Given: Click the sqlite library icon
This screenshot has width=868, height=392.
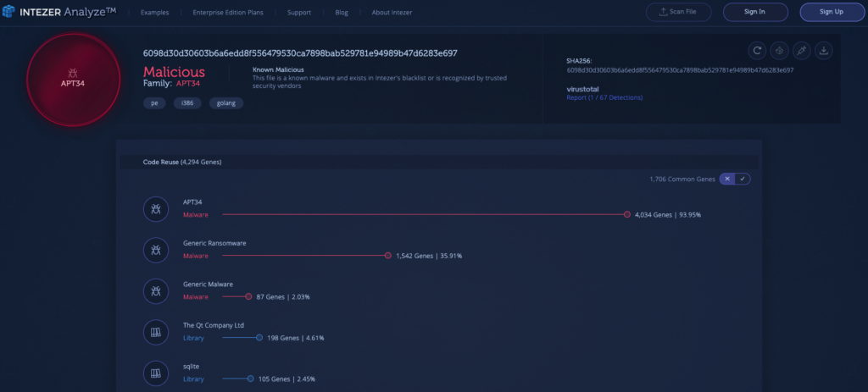Looking at the screenshot, I should (156, 373).
